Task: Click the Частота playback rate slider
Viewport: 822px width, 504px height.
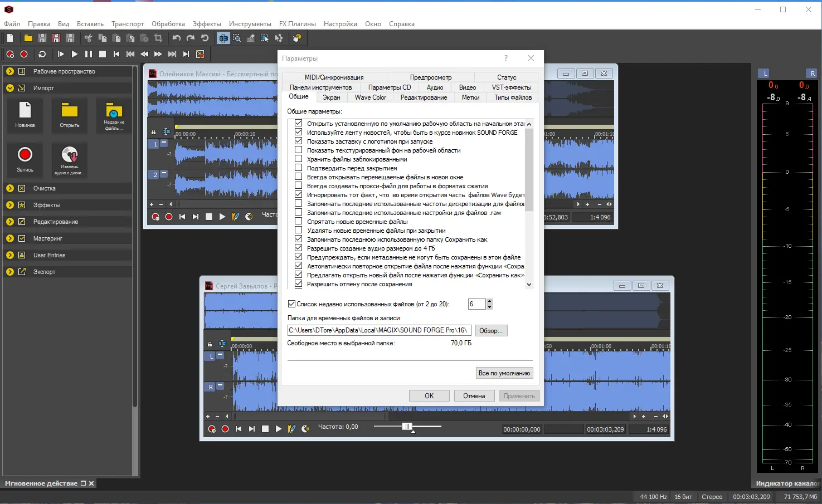Action: (x=407, y=427)
